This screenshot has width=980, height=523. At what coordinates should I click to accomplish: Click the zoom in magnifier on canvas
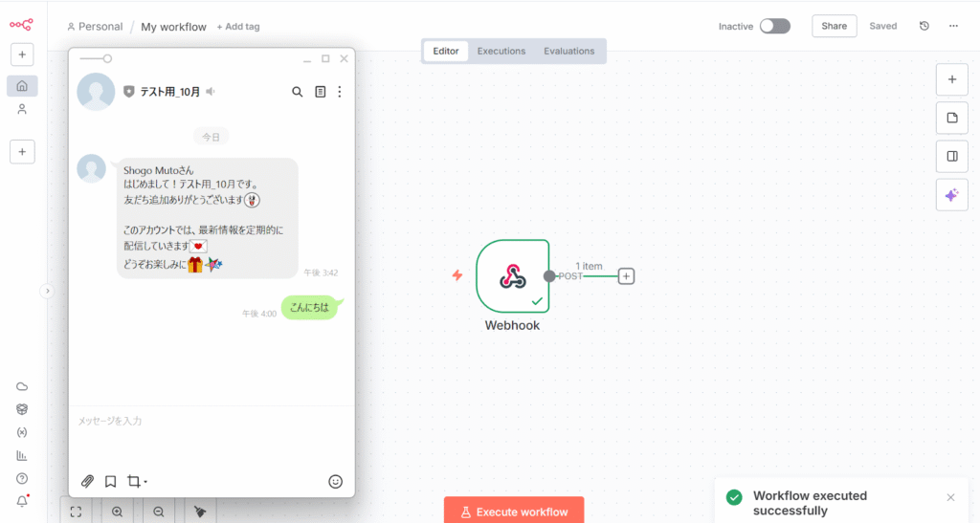click(x=117, y=512)
